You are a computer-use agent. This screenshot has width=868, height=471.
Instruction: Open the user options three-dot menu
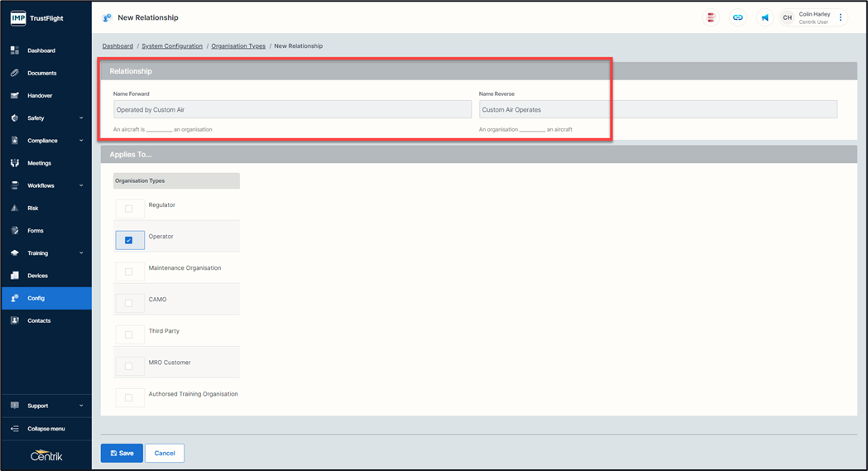click(x=841, y=17)
